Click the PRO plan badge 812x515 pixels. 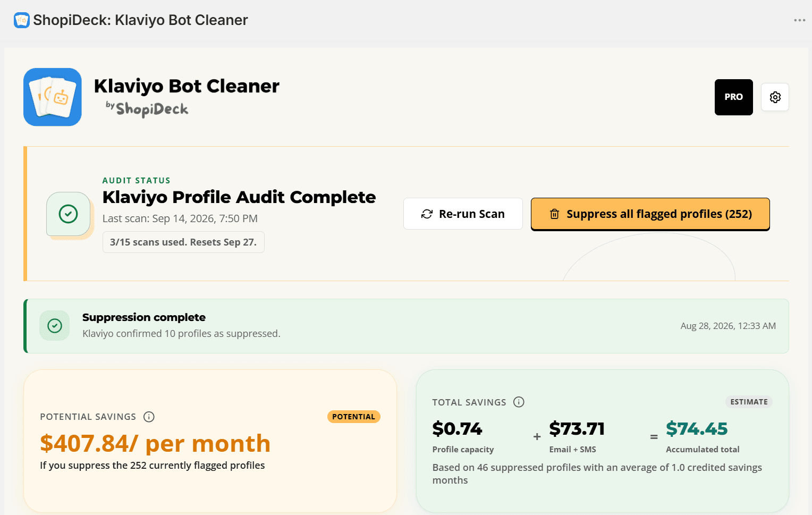tap(733, 97)
